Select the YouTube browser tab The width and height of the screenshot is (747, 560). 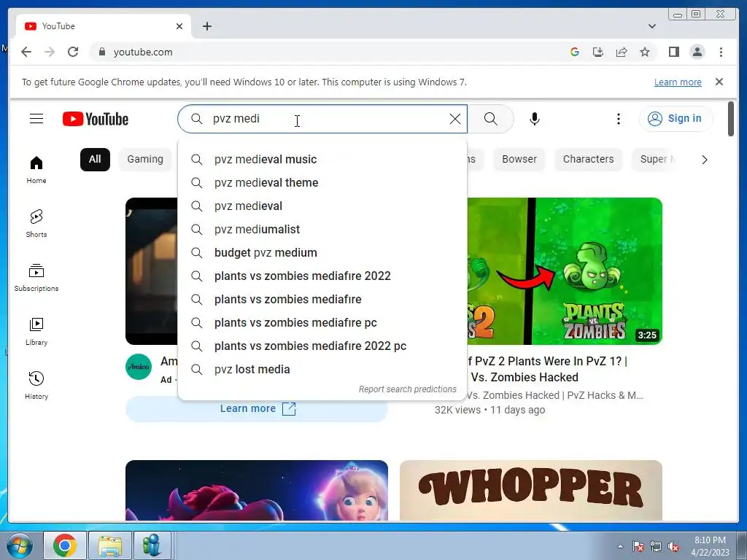point(104,26)
